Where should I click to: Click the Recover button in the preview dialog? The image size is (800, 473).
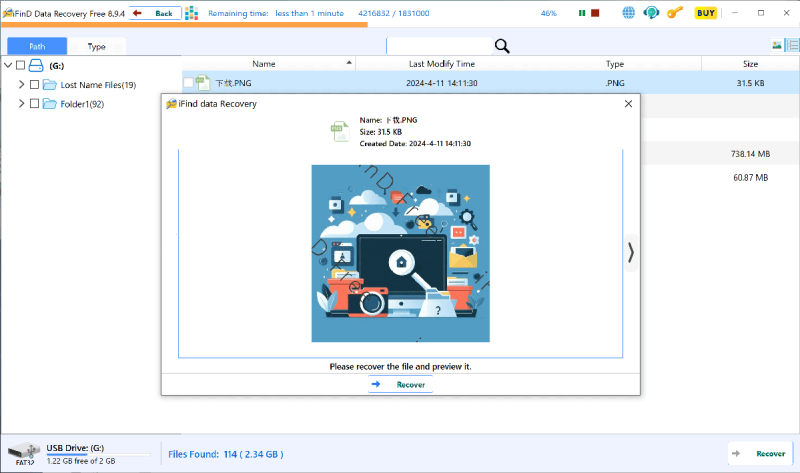[401, 384]
